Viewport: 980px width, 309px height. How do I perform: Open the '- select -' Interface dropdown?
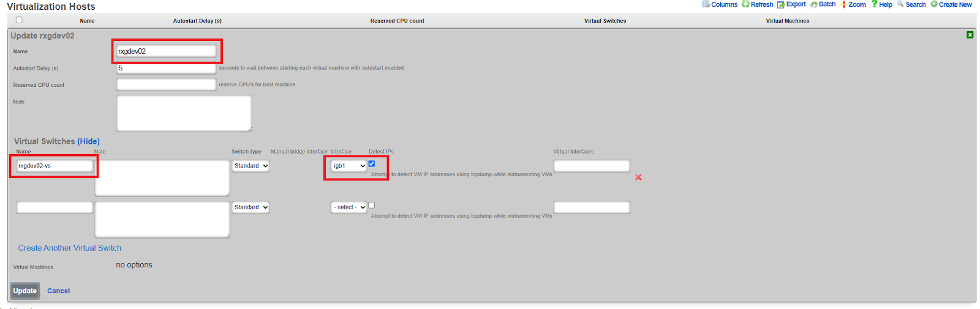(349, 207)
